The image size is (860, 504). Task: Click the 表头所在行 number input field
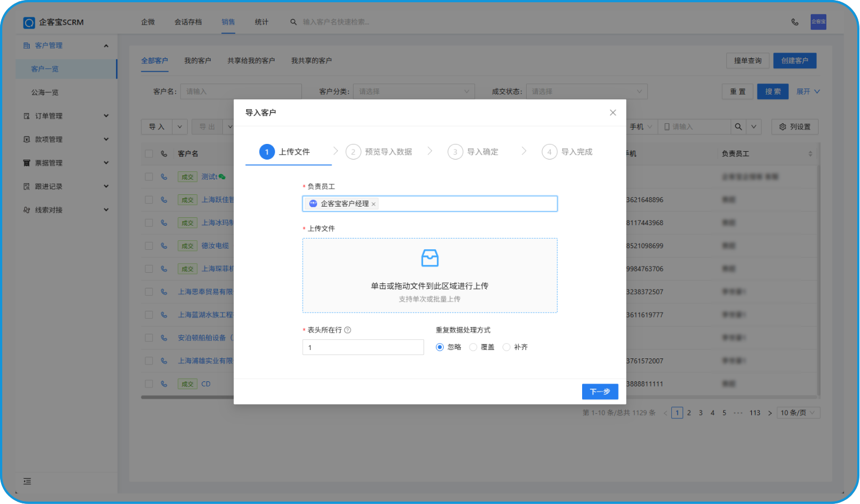click(x=363, y=347)
